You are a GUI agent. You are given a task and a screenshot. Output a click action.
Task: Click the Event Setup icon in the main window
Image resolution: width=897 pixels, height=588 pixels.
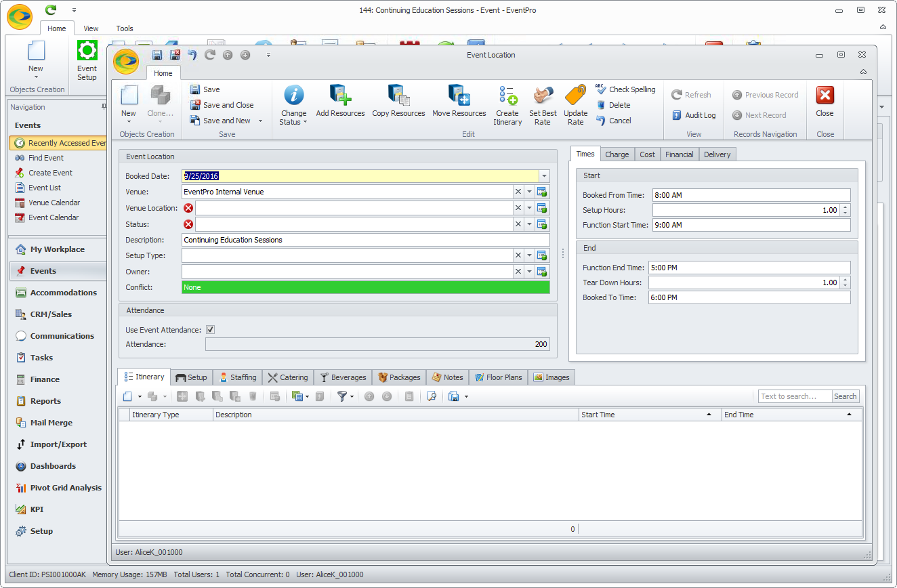(87, 51)
